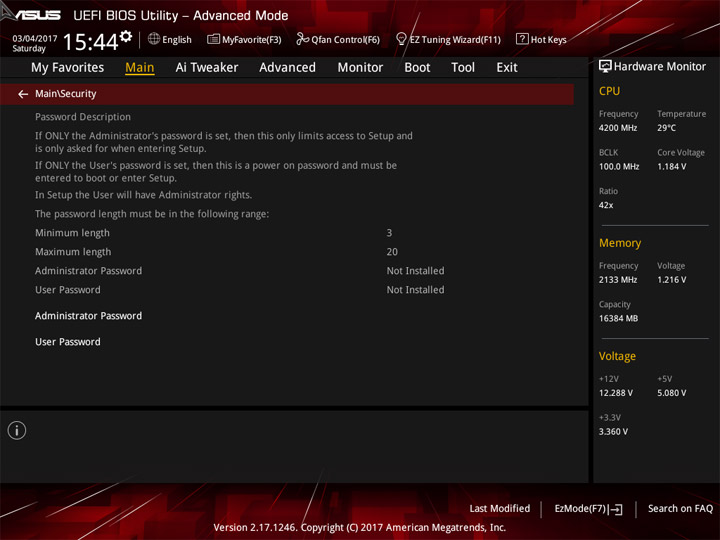Open the Advanced tab

click(x=287, y=68)
